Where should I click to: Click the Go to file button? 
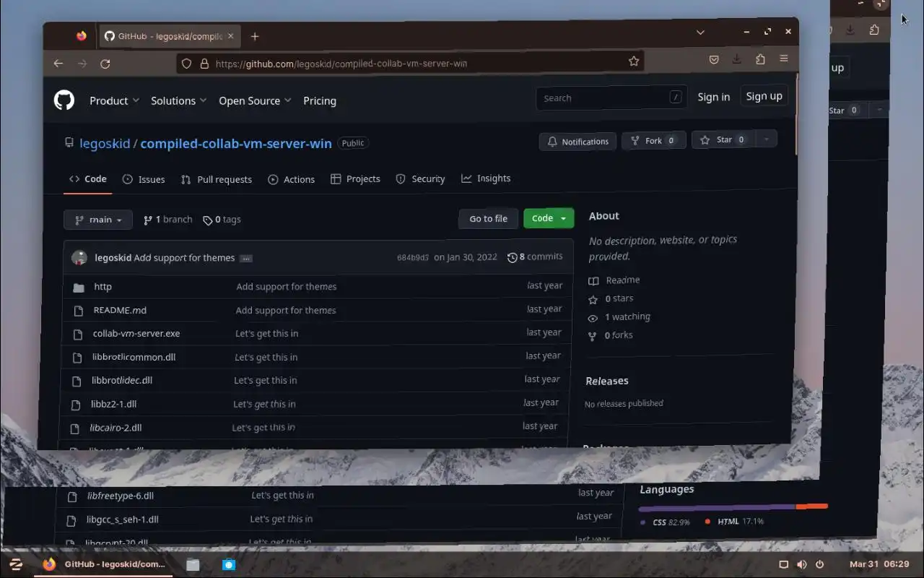pyautogui.click(x=488, y=218)
